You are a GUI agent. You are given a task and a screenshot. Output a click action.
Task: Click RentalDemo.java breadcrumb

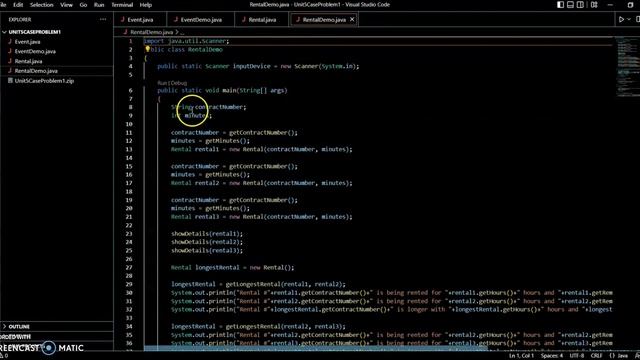pyautogui.click(x=151, y=32)
